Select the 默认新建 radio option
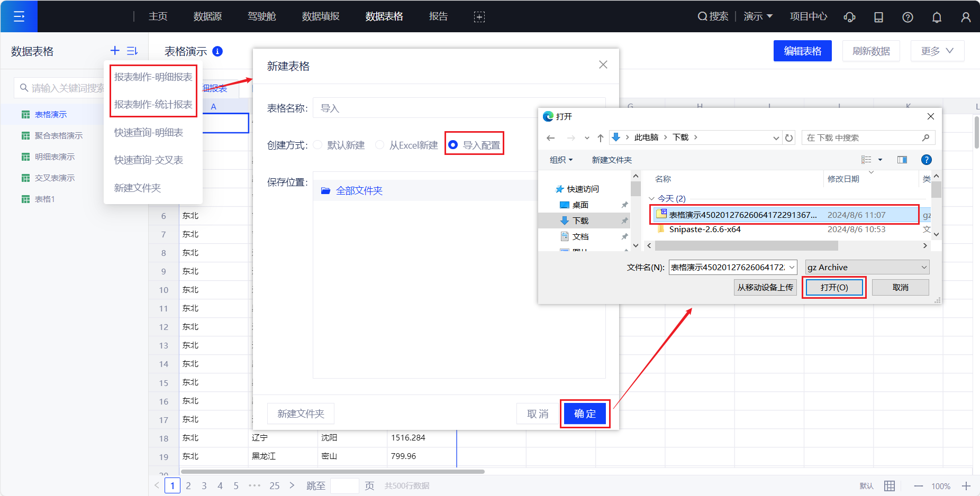 coord(318,145)
